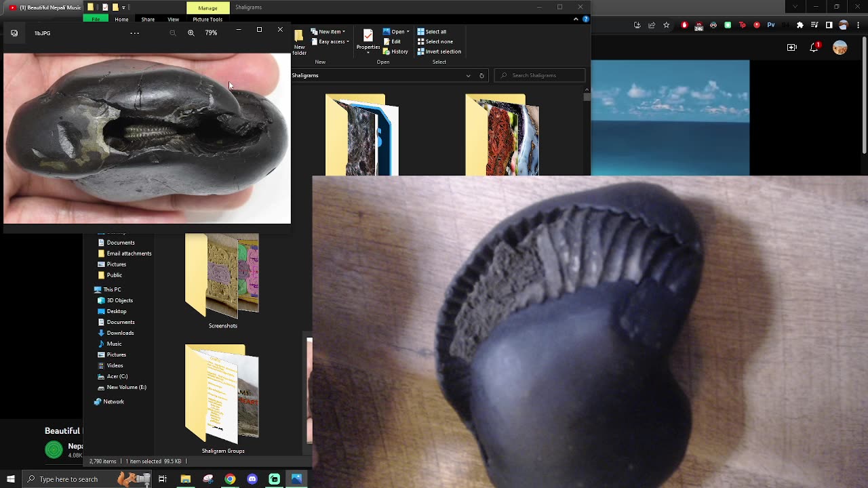Click the Explorer help question mark
The height and width of the screenshot is (488, 868).
[x=586, y=19]
